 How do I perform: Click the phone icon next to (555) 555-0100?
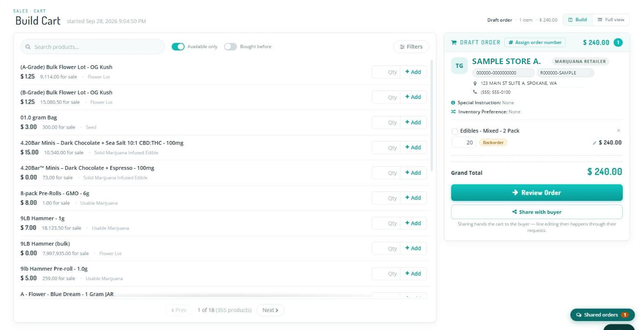[475, 92]
